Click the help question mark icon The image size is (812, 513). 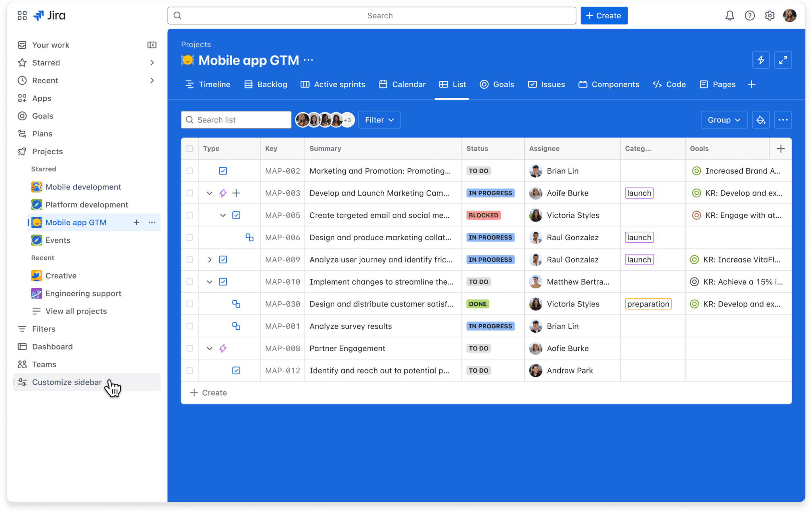tap(750, 15)
